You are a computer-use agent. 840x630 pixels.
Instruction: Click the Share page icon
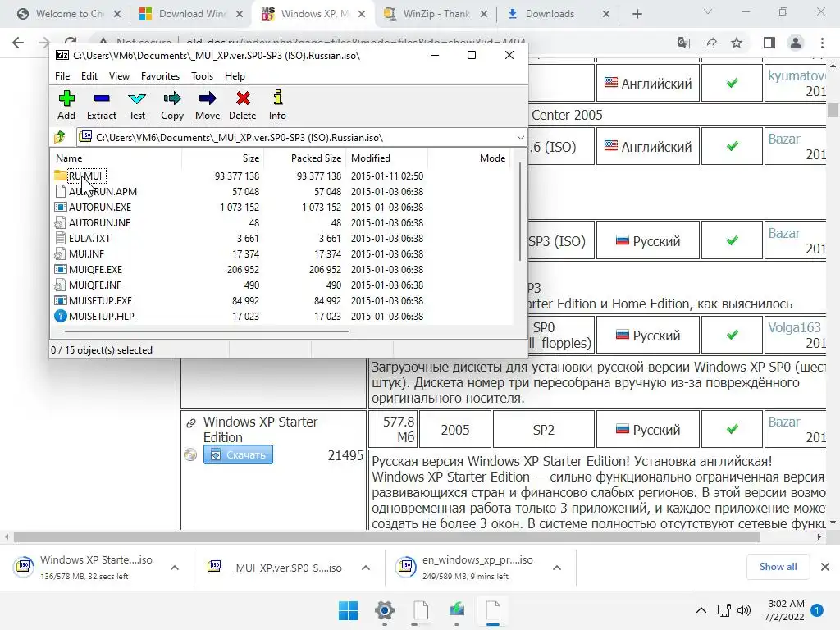(710, 43)
